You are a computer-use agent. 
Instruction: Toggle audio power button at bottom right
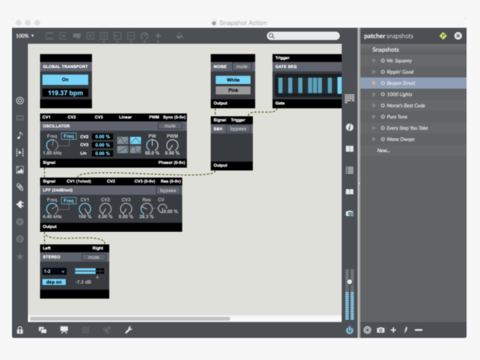(349, 330)
